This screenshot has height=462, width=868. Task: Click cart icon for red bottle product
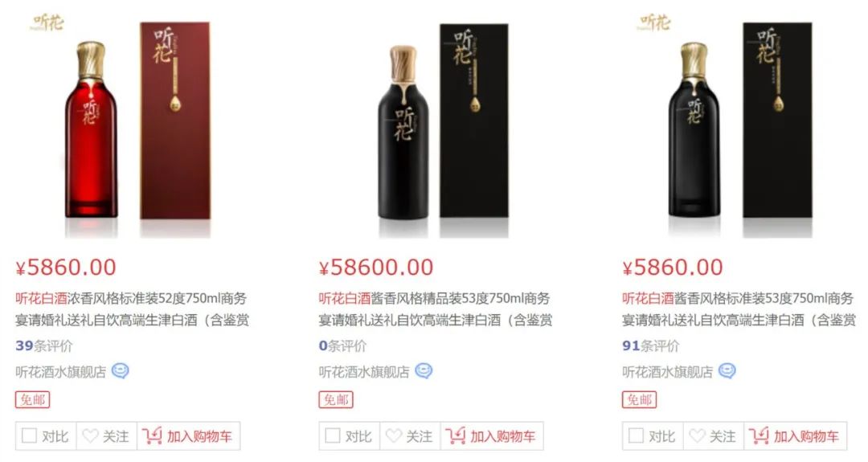point(152,436)
